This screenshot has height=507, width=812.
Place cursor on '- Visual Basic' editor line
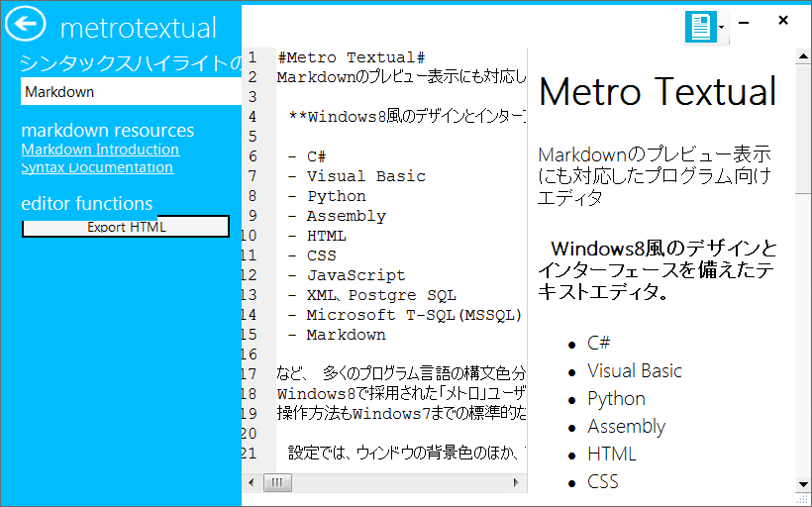pyautogui.click(x=356, y=176)
